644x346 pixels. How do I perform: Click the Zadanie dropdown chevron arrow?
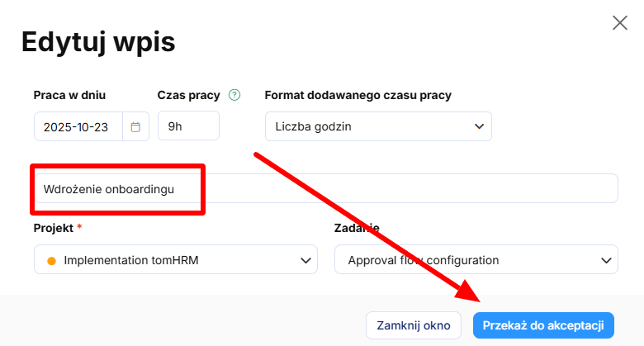[602, 261]
